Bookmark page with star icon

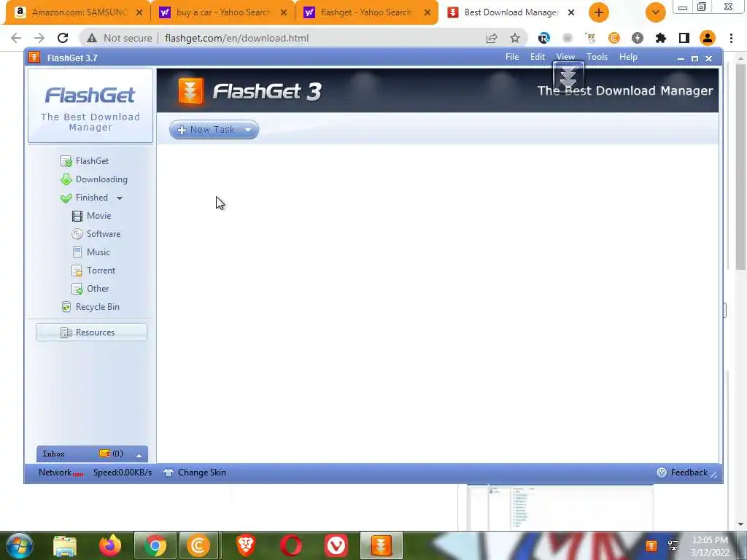[515, 38]
